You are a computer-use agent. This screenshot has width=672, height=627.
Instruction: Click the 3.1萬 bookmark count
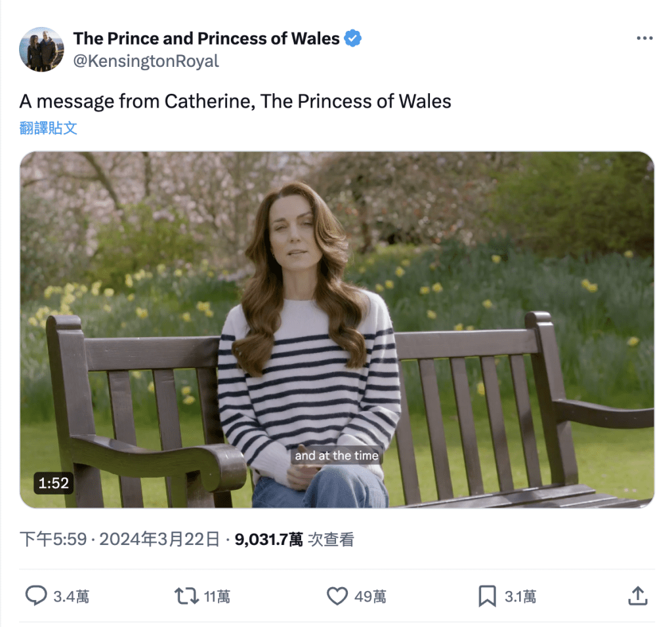(x=520, y=596)
